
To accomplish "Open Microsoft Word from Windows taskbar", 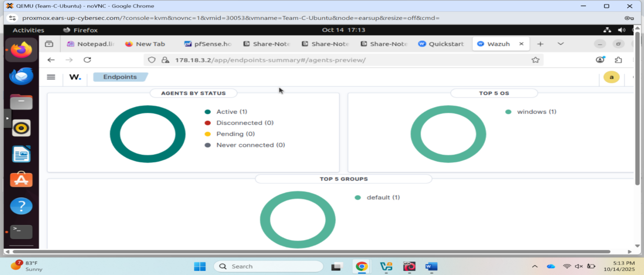I will point(431,267).
